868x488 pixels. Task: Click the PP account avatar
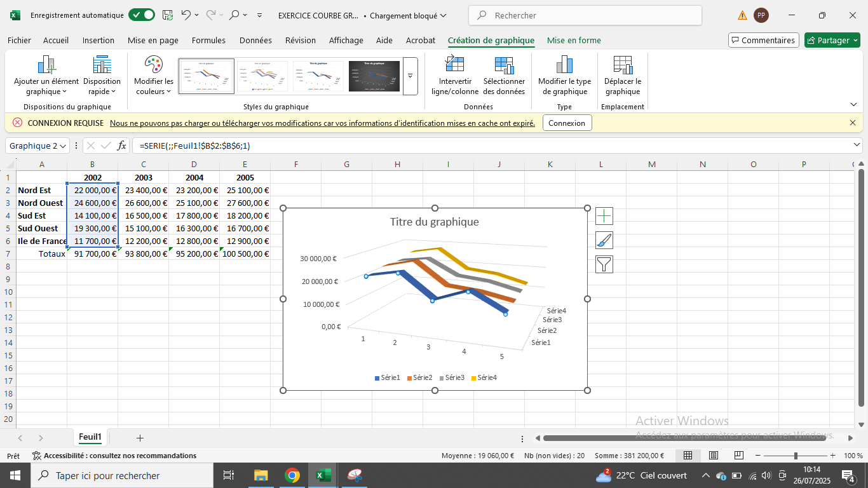(x=761, y=15)
